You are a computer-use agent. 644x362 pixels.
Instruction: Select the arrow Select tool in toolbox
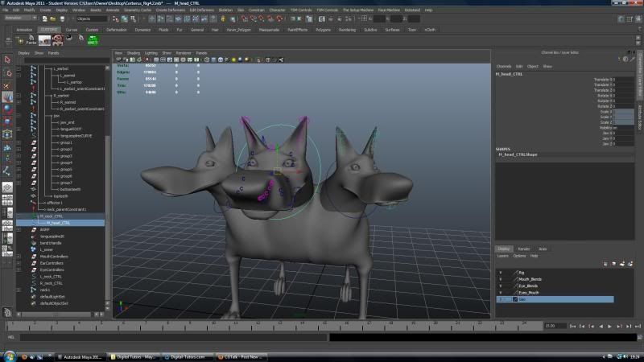click(7, 60)
